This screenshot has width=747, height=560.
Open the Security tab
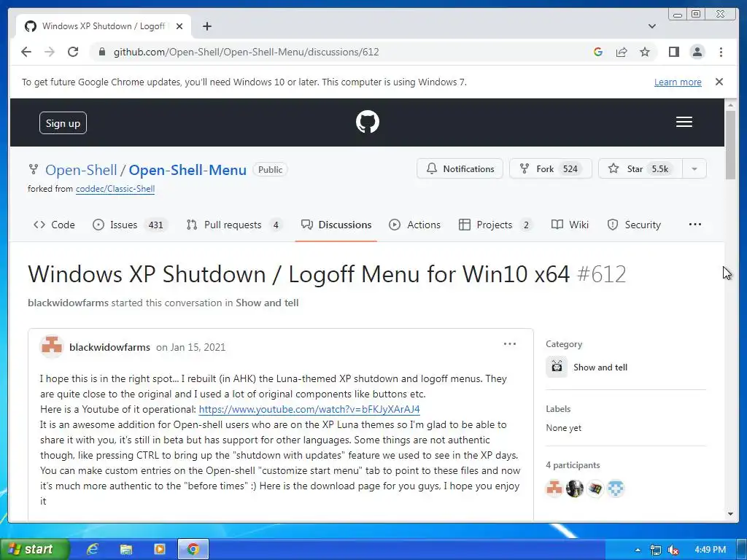point(634,225)
